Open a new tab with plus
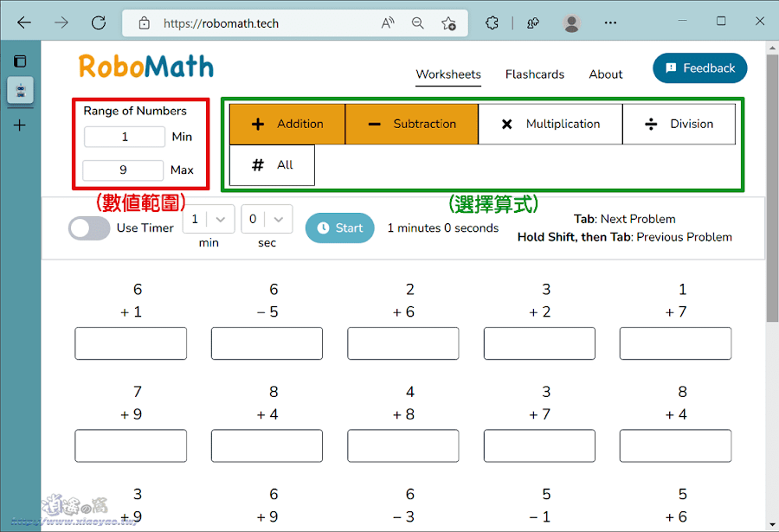Viewport: 779px width, 532px height. [x=19, y=125]
